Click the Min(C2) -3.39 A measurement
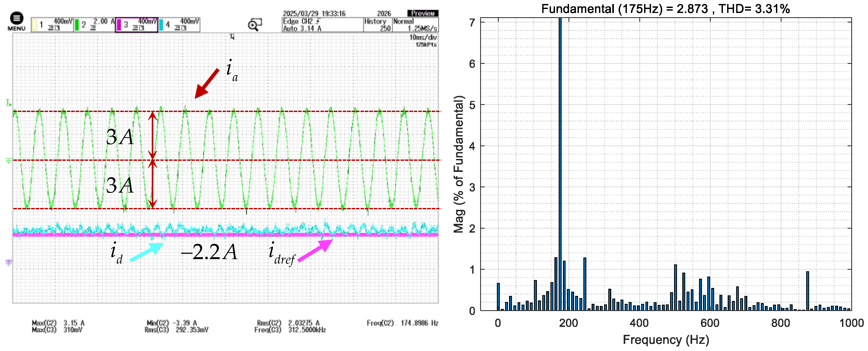This screenshot has height=351, width=868. click(x=172, y=323)
